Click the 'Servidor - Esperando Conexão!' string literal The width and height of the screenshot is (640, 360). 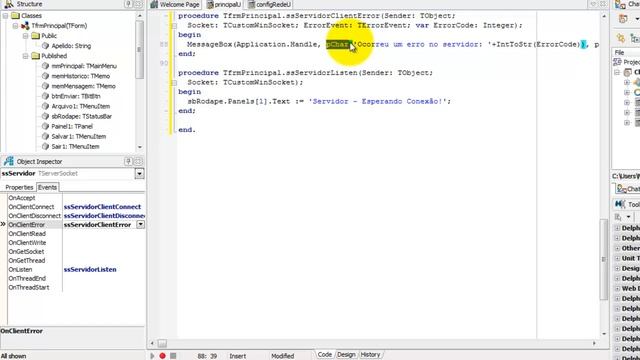click(x=378, y=101)
